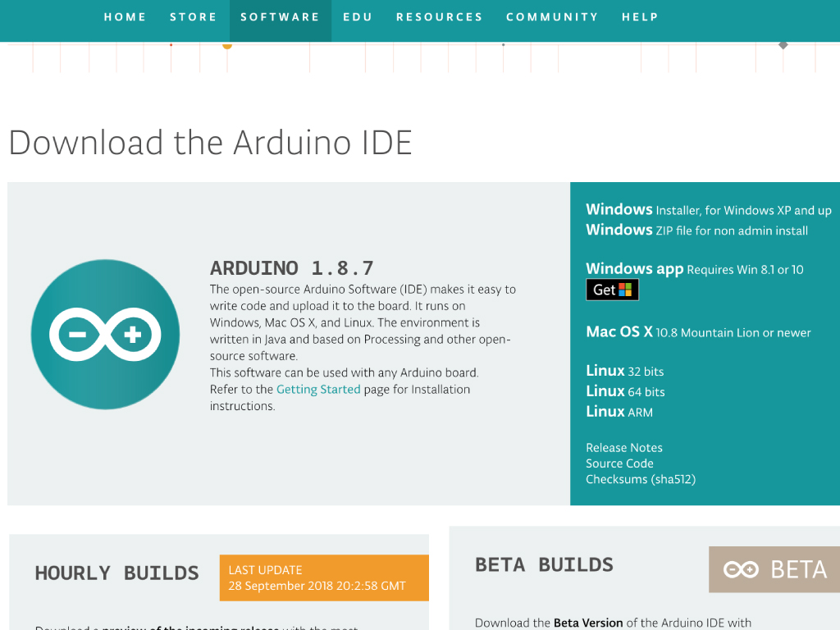Viewport: 840px width, 630px height.
Task: Open the COMMUNITY menu item
Action: 552,17
